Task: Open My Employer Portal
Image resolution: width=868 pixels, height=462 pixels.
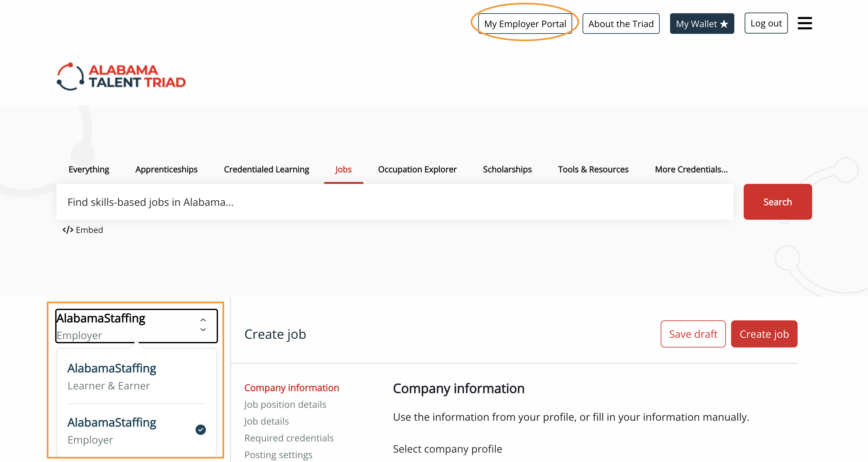Action: tap(525, 24)
